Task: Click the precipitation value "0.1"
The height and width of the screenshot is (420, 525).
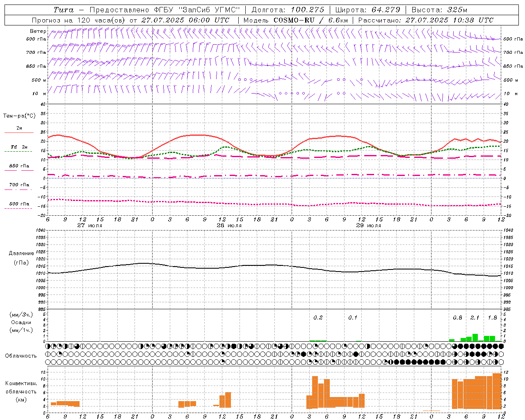Action: click(353, 318)
